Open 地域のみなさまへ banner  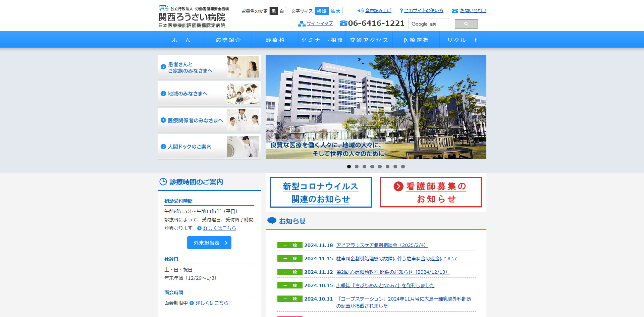[x=209, y=94]
